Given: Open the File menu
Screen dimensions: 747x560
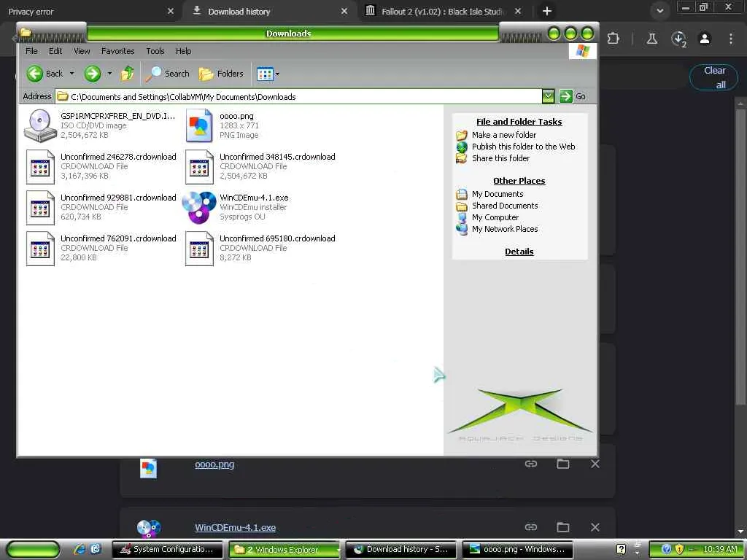Looking at the screenshot, I should click(x=31, y=51).
